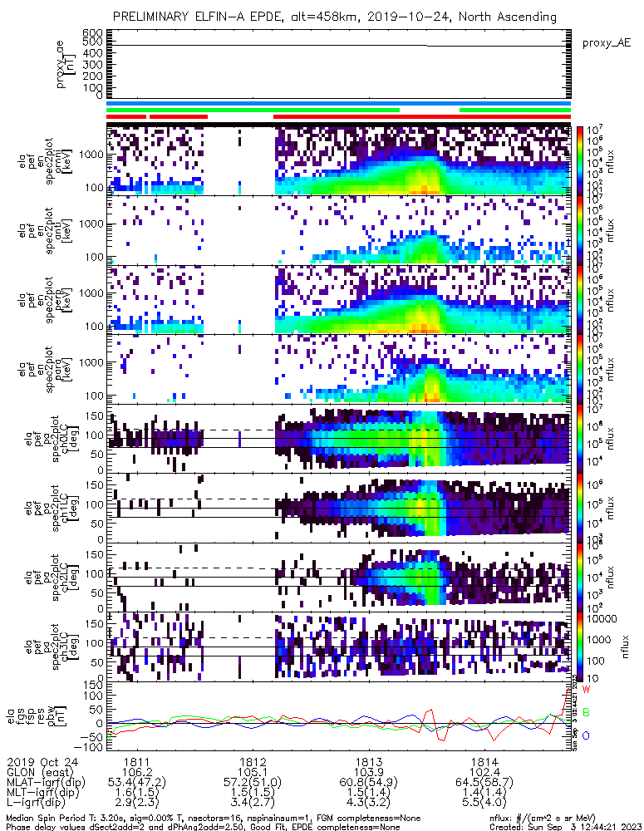
Task: Click the ch3LC color bar labeled 10000
Action: 580,647
